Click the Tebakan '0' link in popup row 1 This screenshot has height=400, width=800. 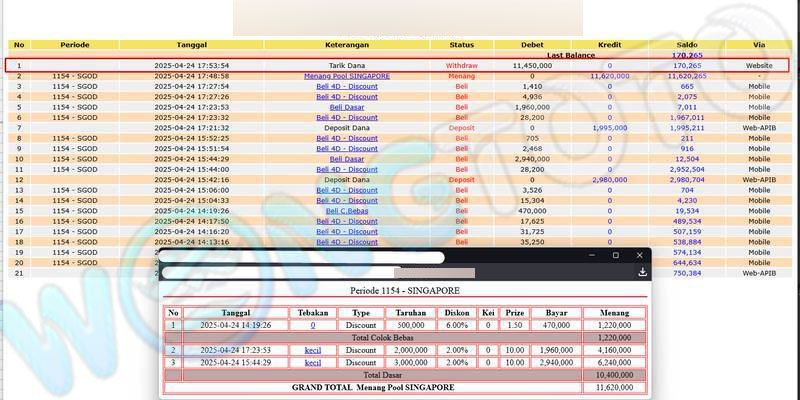point(312,325)
